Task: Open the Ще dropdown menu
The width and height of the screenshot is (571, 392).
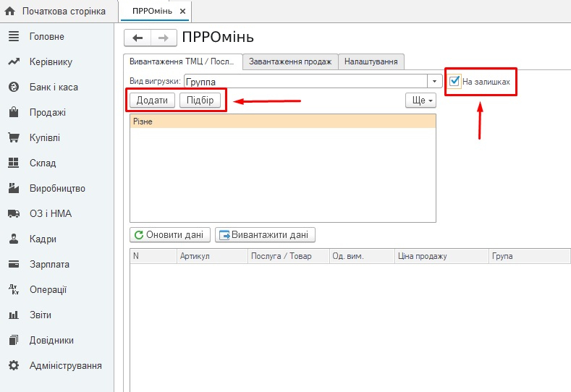Action: point(420,101)
